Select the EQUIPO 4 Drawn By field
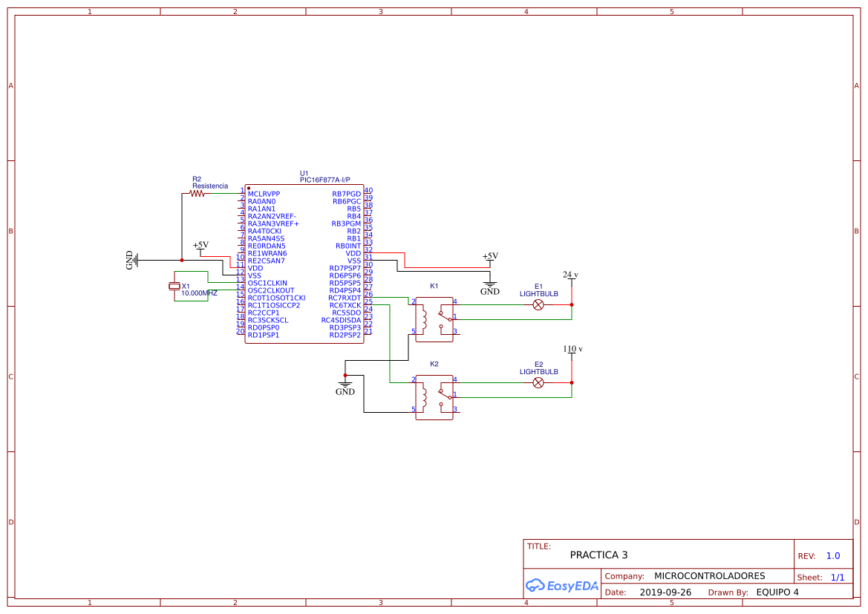This screenshot has height=614, width=868. 778,592
